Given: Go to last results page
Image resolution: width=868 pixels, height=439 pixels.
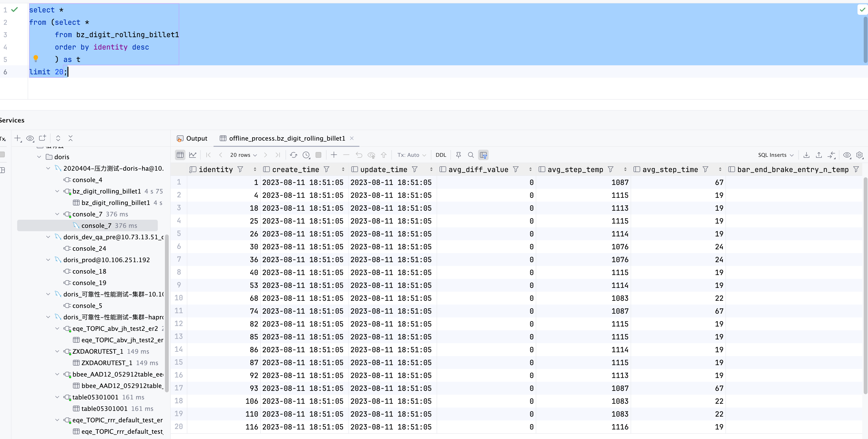Looking at the screenshot, I should [278, 155].
